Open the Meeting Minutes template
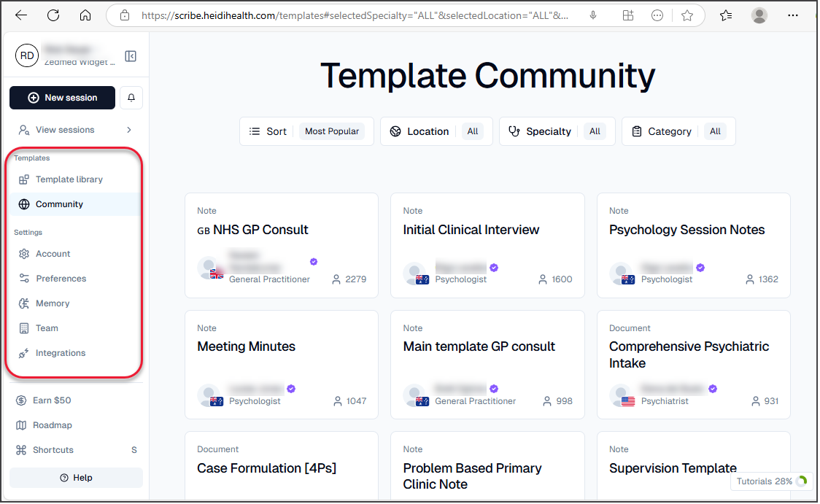820x504 pixels. pyautogui.click(x=282, y=365)
